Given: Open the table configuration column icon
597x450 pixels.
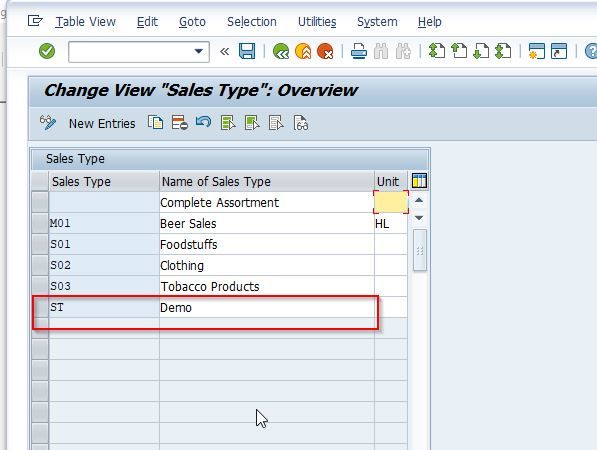Looking at the screenshot, I should (419, 180).
